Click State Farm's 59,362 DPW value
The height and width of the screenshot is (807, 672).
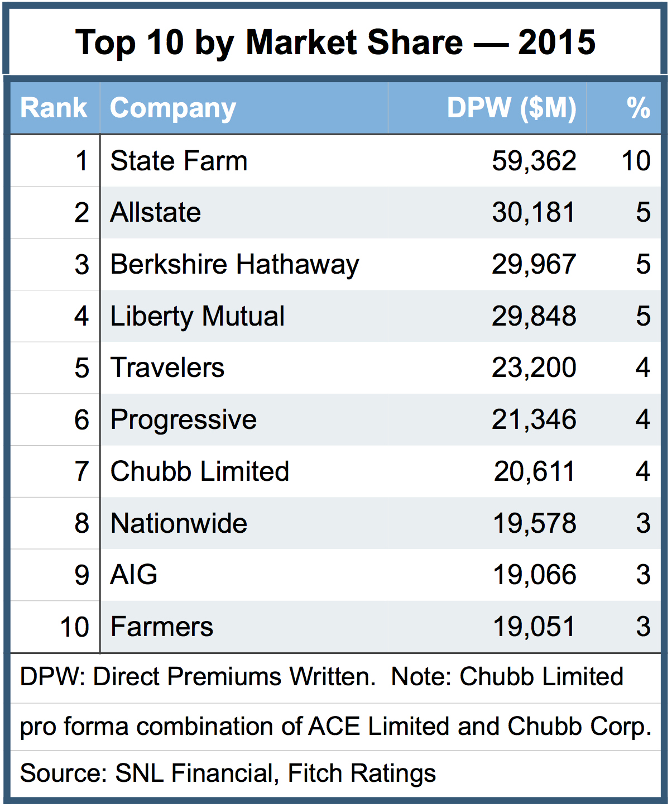click(534, 161)
